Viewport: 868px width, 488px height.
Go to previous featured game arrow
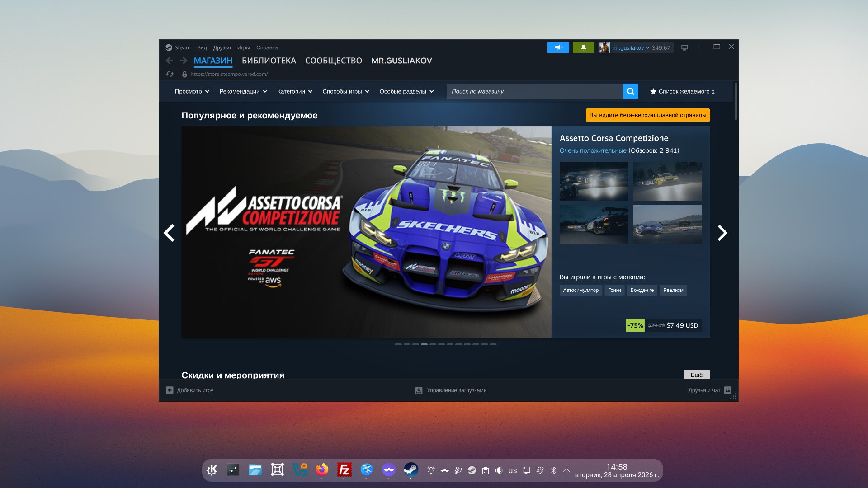click(169, 233)
